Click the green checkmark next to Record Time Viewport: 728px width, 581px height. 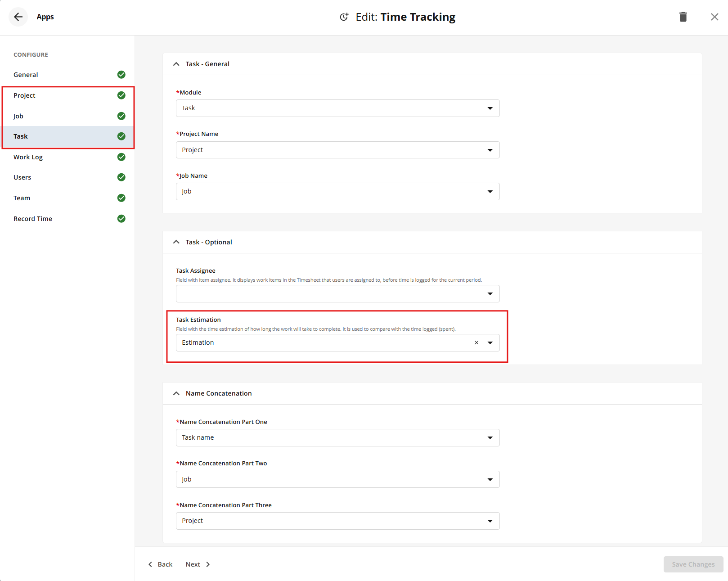click(x=121, y=219)
